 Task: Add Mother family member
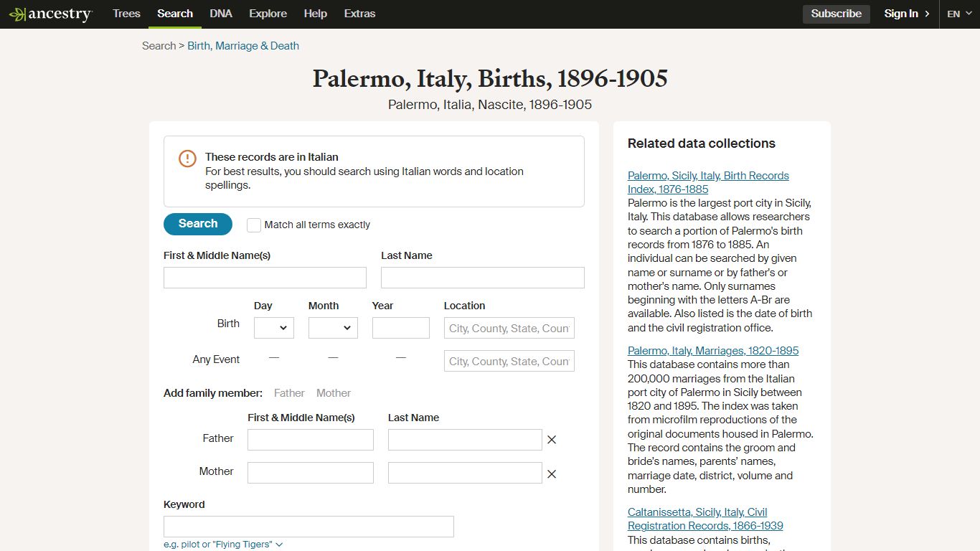pyautogui.click(x=334, y=393)
